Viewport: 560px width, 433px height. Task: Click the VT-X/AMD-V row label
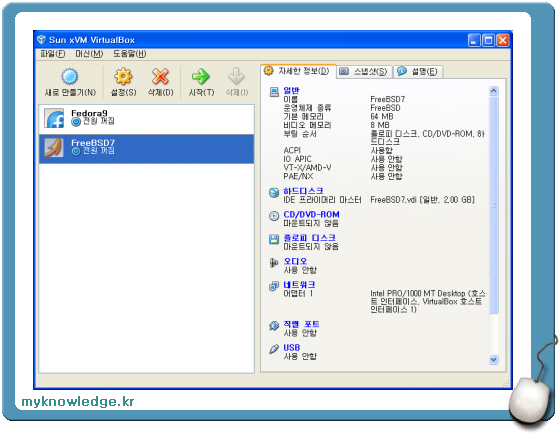pos(308,168)
